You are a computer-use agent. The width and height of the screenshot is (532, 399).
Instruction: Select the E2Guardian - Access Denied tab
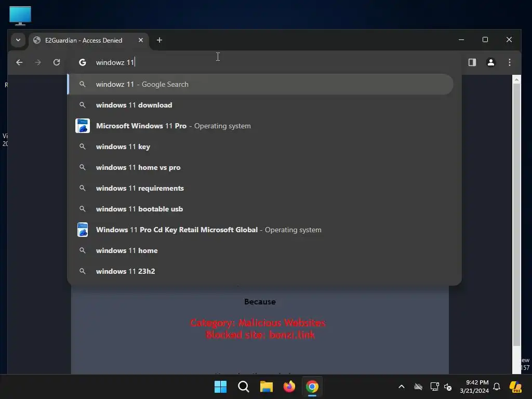[89, 41]
